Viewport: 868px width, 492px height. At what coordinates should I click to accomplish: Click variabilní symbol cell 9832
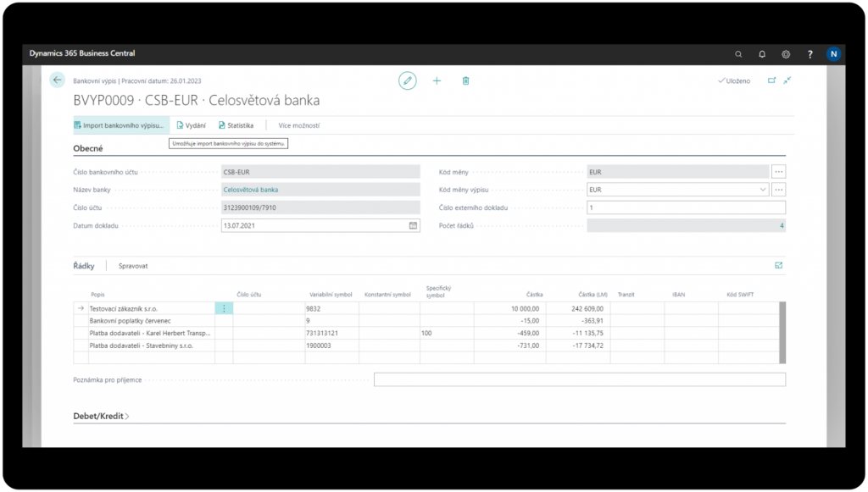point(331,308)
